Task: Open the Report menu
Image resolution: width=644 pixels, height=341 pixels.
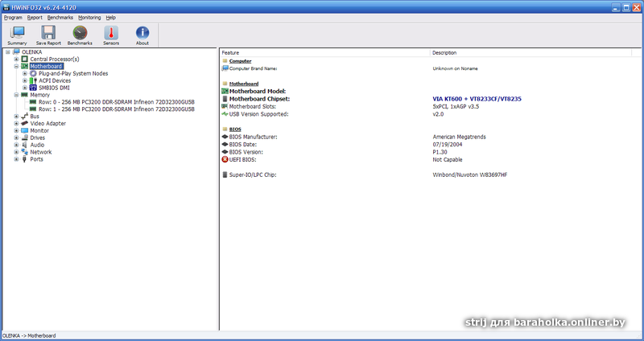Action: tap(35, 18)
